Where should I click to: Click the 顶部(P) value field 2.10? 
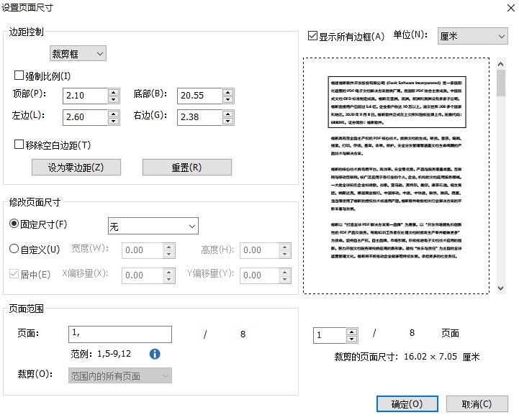pyautogui.click(x=86, y=96)
